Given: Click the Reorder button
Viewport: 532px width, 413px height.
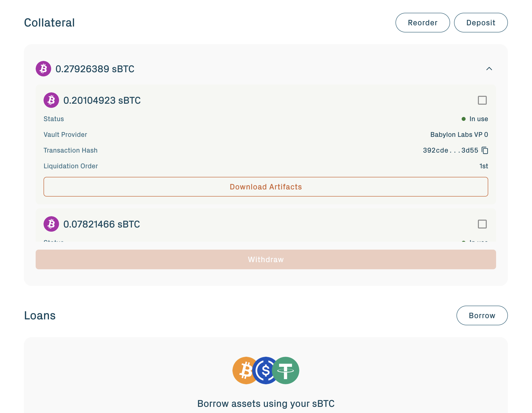Looking at the screenshot, I should 423,23.
